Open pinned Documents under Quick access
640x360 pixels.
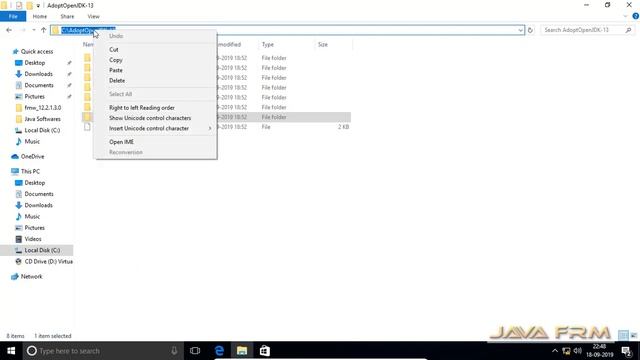point(39,85)
